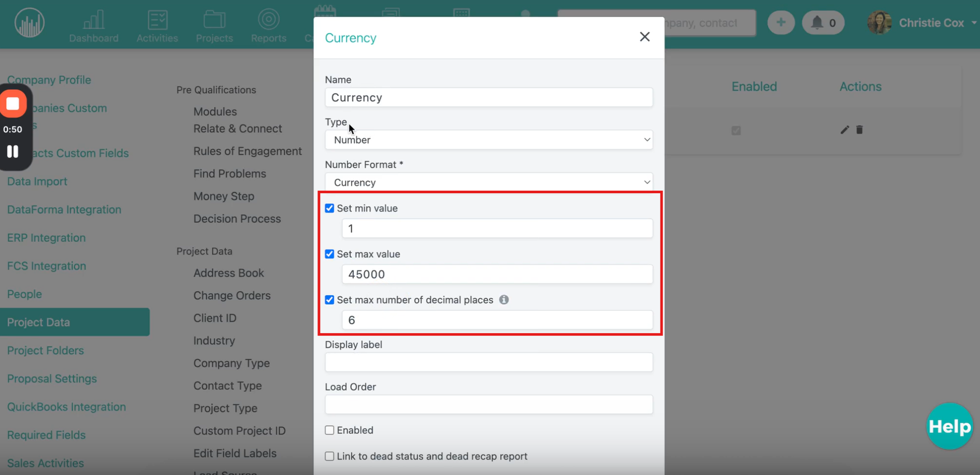This screenshot has width=980, height=475.
Task: Go to Proposal Settings in sidebar
Action: click(52, 379)
